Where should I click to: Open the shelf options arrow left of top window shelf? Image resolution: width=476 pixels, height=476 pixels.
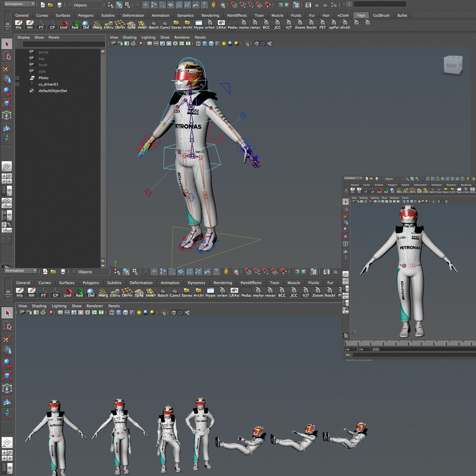point(7,29)
